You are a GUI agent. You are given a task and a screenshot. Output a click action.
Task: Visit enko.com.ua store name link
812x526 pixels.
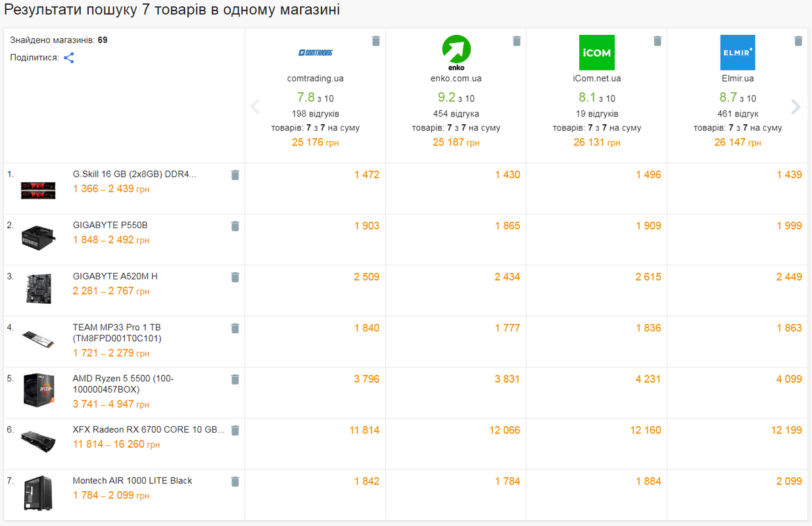tap(456, 78)
